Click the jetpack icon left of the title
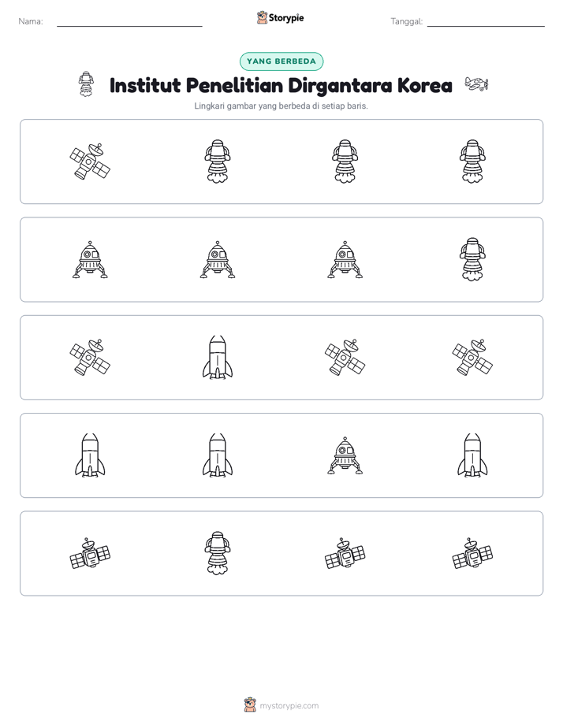 pos(86,84)
